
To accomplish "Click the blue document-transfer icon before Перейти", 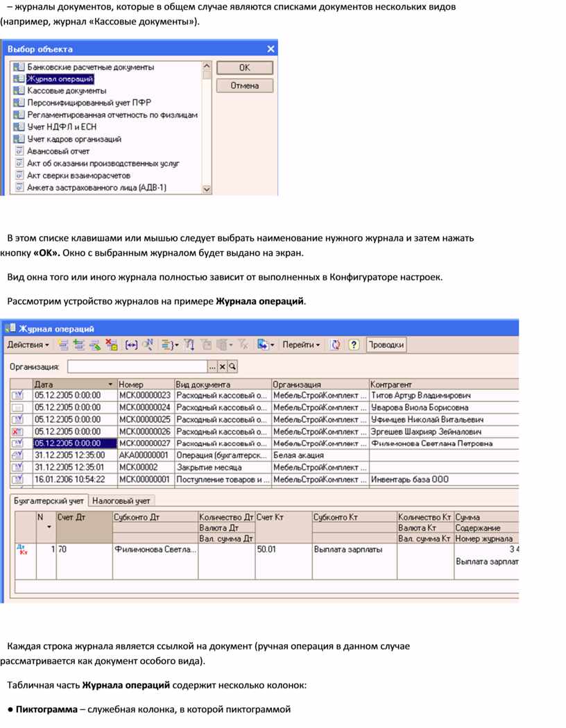I will 263,345.
